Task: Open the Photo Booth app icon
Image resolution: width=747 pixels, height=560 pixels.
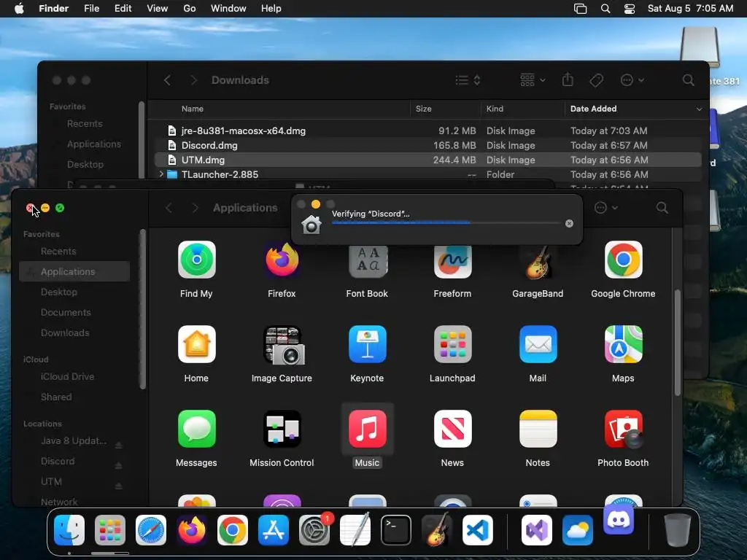Action: 623,429
